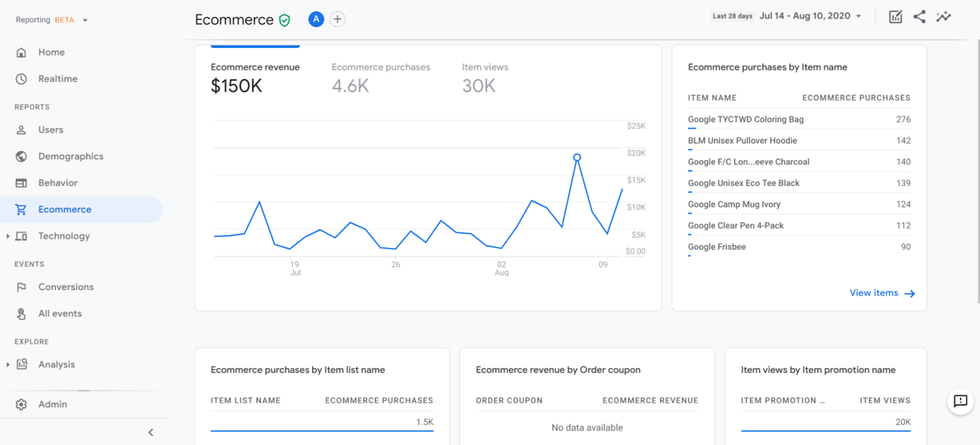Click the Ecommerce shopping cart icon
Screen dimensions: 980x445
pyautogui.click(x=21, y=210)
